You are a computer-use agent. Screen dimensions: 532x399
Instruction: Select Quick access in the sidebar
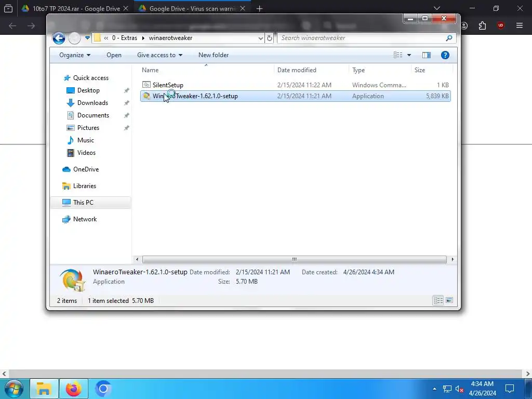(x=87, y=78)
